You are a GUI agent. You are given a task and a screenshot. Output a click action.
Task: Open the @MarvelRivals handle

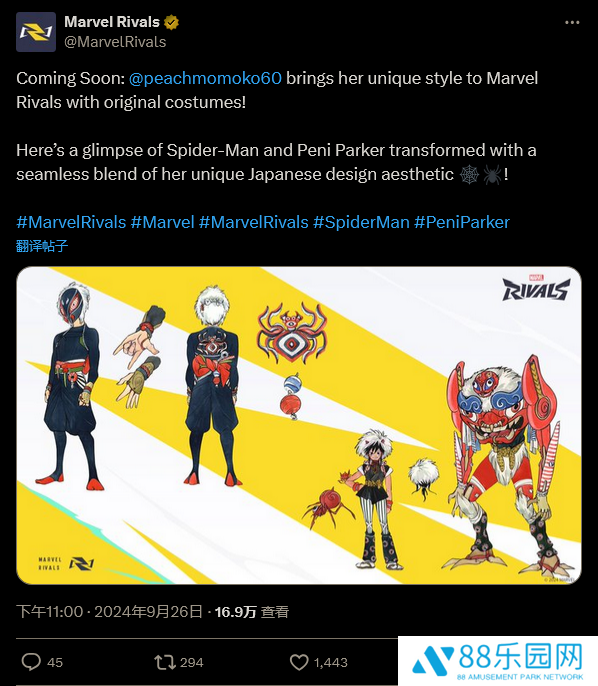(x=115, y=42)
